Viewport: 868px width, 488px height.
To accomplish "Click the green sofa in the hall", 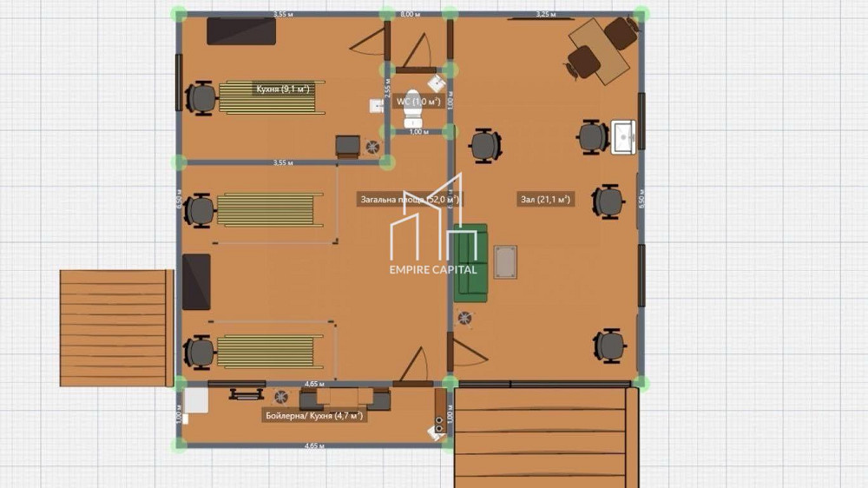I will [x=471, y=262].
